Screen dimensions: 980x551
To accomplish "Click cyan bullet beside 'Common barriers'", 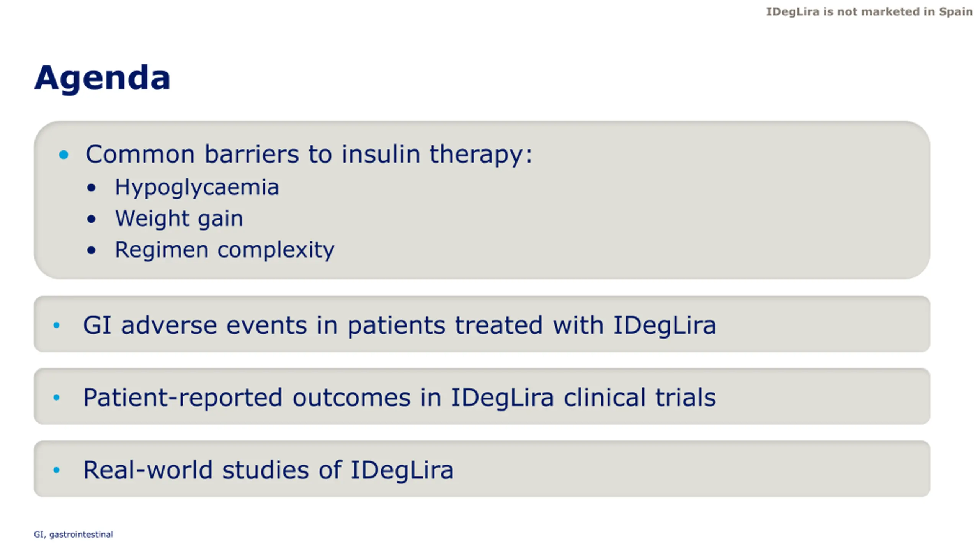I will (64, 155).
